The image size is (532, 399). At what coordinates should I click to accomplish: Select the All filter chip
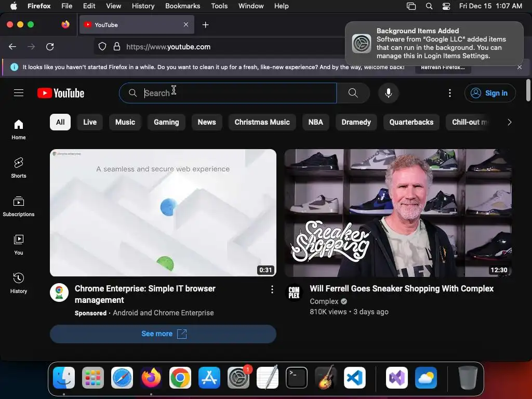60,122
